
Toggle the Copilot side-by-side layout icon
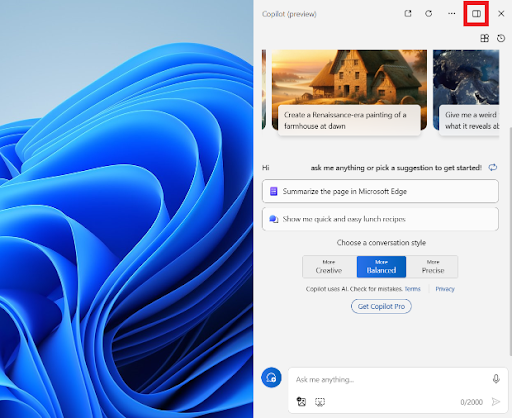pyautogui.click(x=476, y=13)
